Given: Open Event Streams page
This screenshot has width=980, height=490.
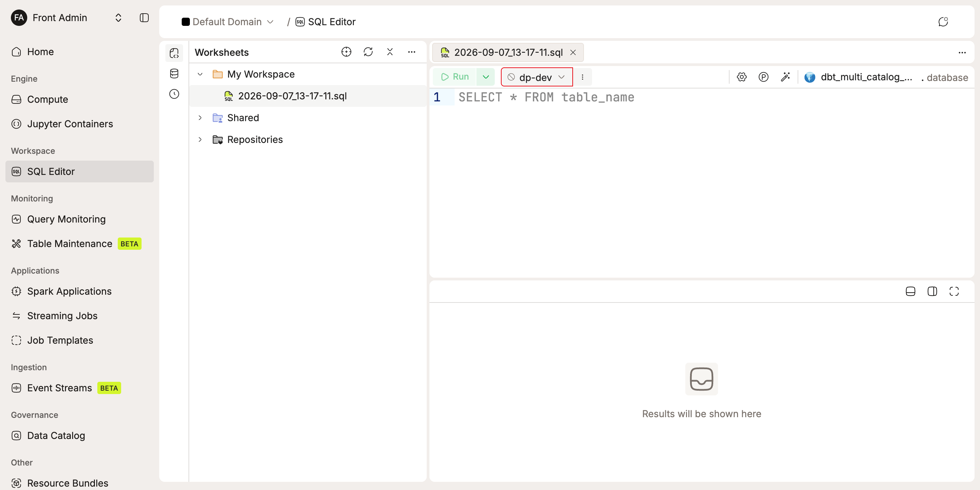Looking at the screenshot, I should [80, 388].
